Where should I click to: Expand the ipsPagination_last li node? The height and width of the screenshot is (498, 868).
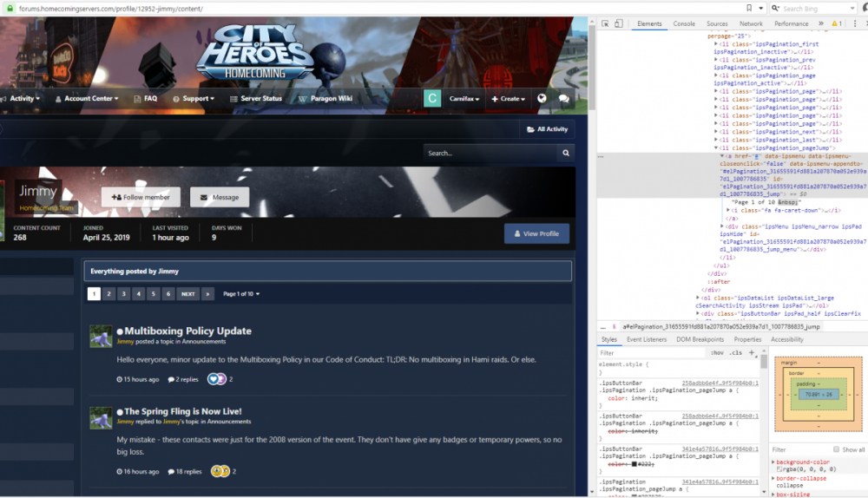coord(716,140)
